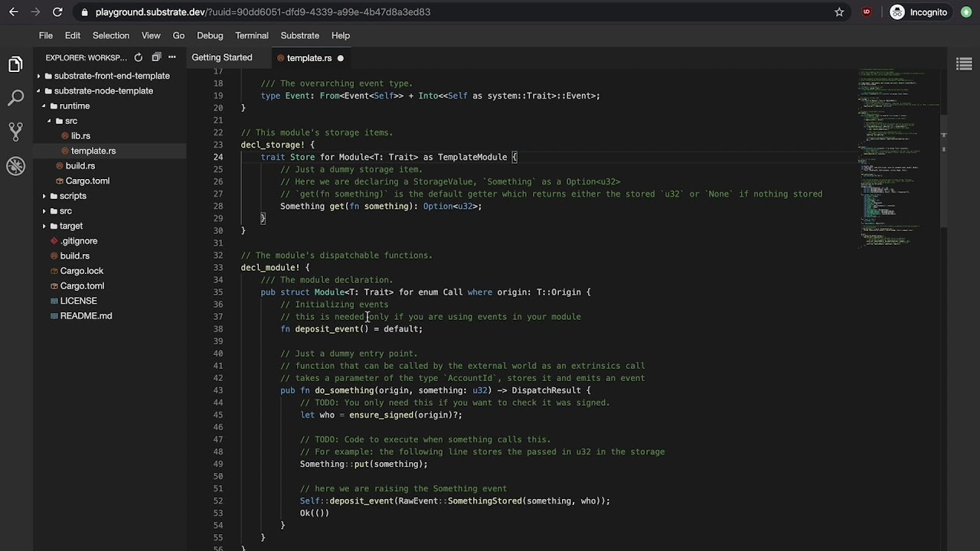This screenshot has height=551, width=980.
Task: Click the editor vertical scrollbar
Action: [x=944, y=172]
